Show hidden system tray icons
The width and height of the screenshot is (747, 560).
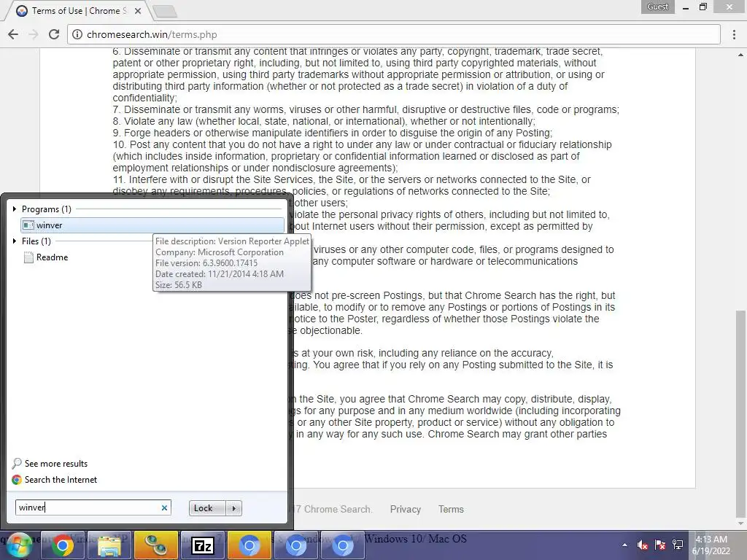pyautogui.click(x=624, y=545)
